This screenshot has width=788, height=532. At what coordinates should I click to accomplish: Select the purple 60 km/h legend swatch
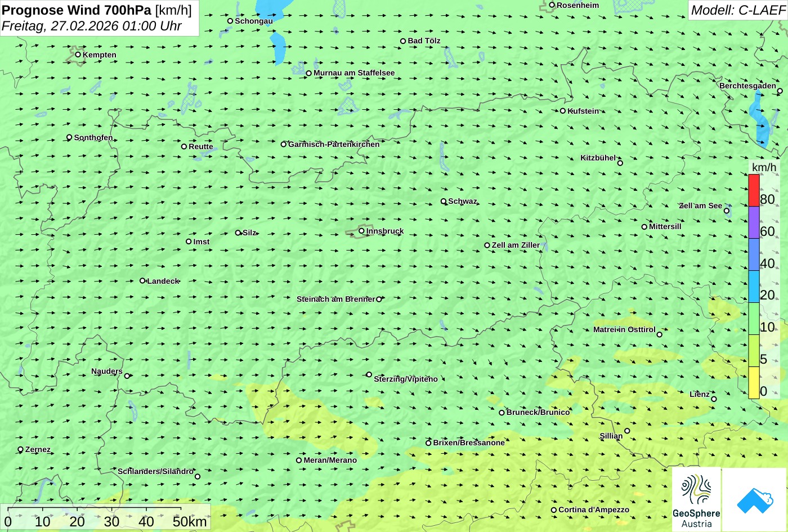point(754,222)
